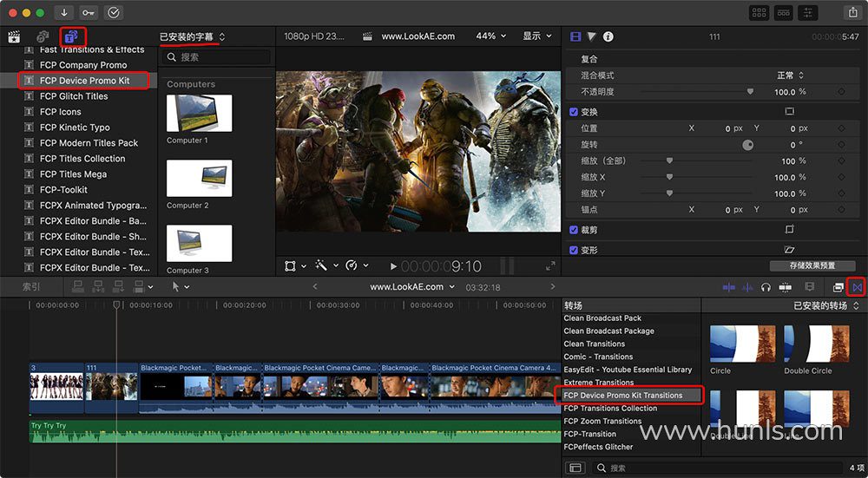Go forward in timeline history arrow
This screenshot has width=868, height=478.
552,286
